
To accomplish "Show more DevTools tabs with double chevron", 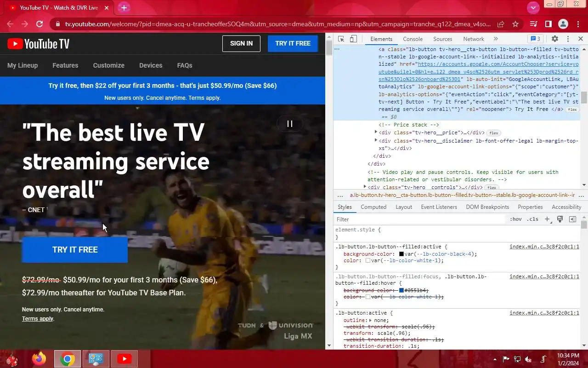I will point(496,39).
